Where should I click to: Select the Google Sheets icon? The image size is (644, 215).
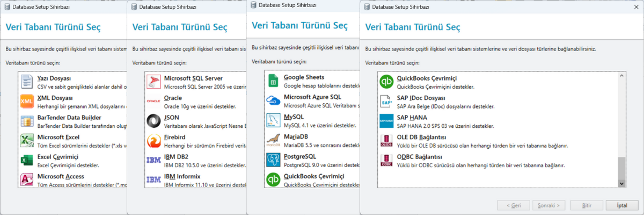(274, 81)
